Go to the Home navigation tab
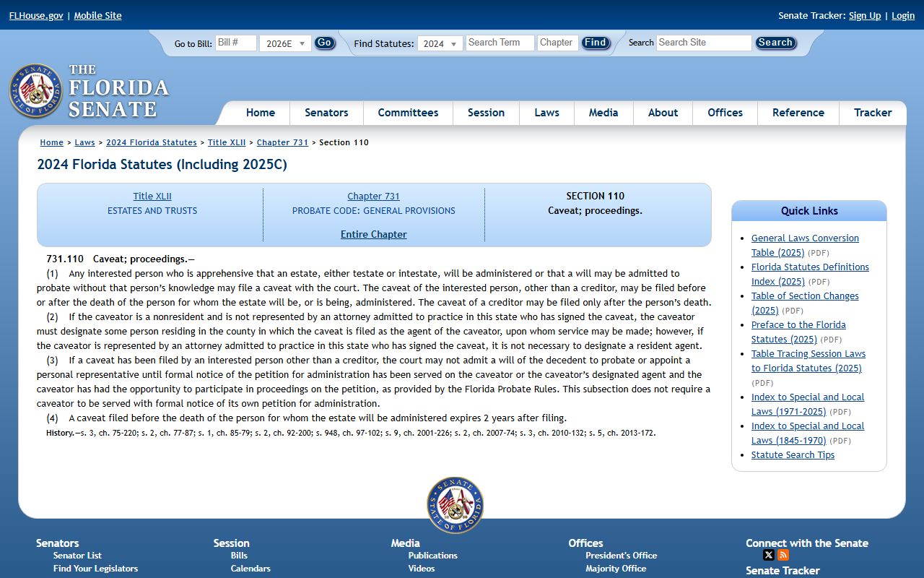This screenshot has width=924, height=578. 260,113
